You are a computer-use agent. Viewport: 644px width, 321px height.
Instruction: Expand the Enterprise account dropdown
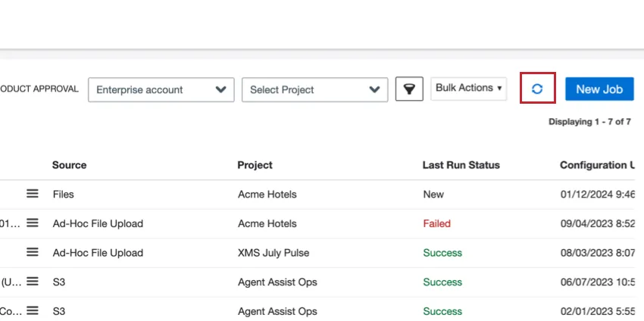(x=161, y=89)
